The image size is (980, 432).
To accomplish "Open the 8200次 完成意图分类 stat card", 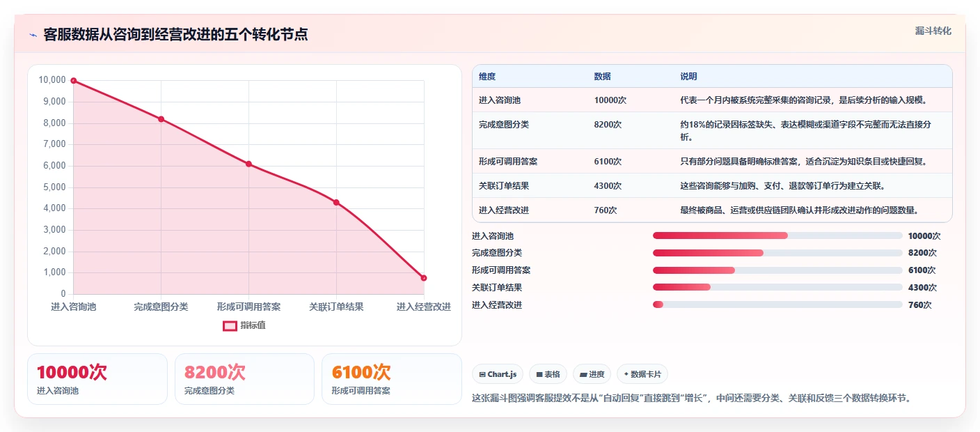I will (x=245, y=379).
